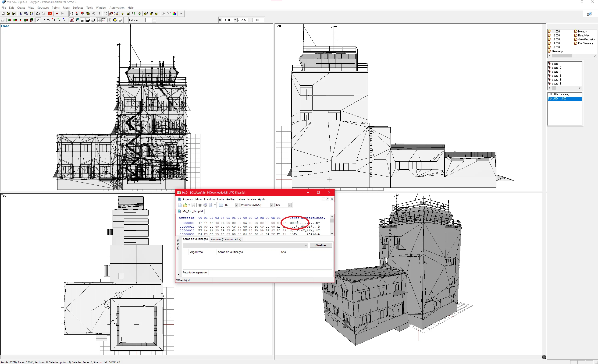Click the Atualizar button in HxD

(320, 245)
